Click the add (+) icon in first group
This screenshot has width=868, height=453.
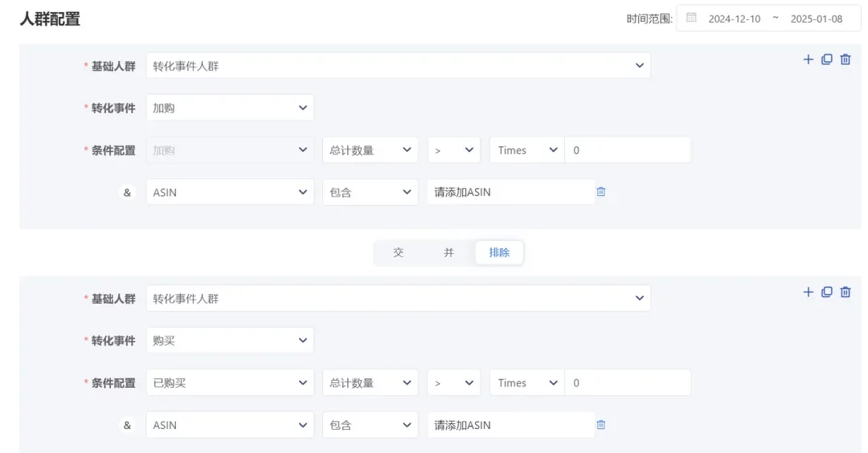(x=808, y=59)
